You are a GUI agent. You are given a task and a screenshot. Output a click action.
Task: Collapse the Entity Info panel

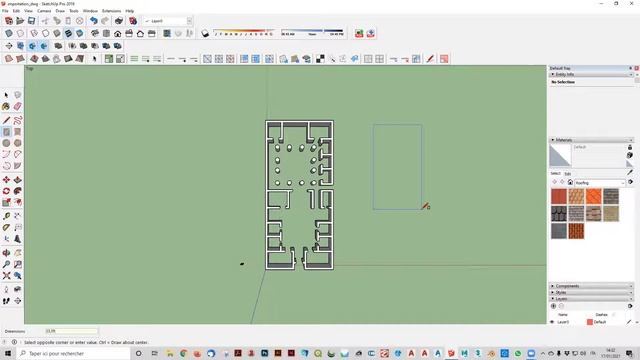coord(590,74)
